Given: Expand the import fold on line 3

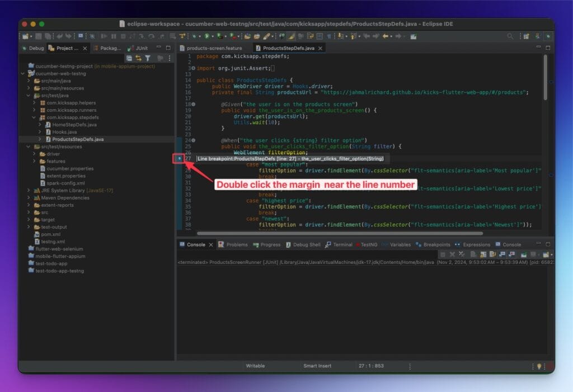Looking at the screenshot, I should click(x=193, y=68).
